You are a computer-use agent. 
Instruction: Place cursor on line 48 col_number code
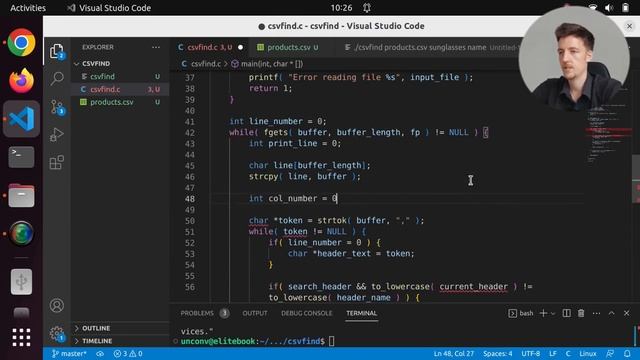[293, 198]
